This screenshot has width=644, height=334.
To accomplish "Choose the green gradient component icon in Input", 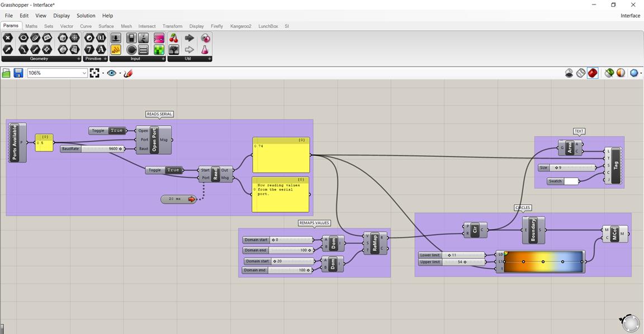I will (159, 50).
